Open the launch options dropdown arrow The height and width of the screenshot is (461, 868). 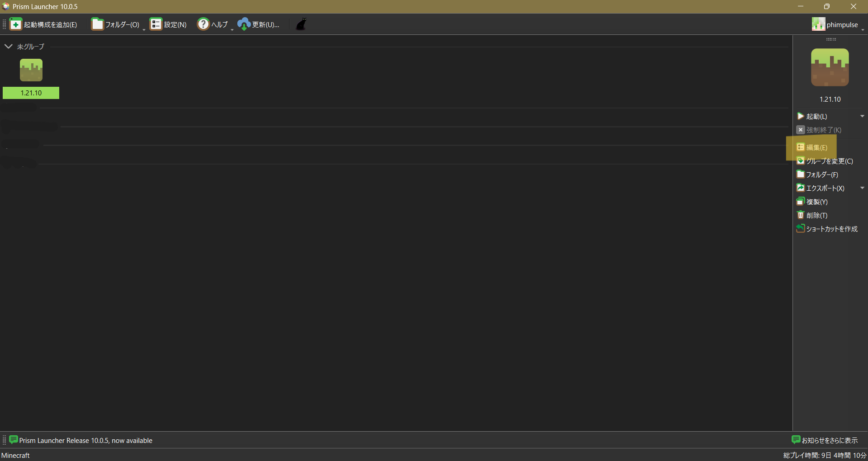(862, 117)
